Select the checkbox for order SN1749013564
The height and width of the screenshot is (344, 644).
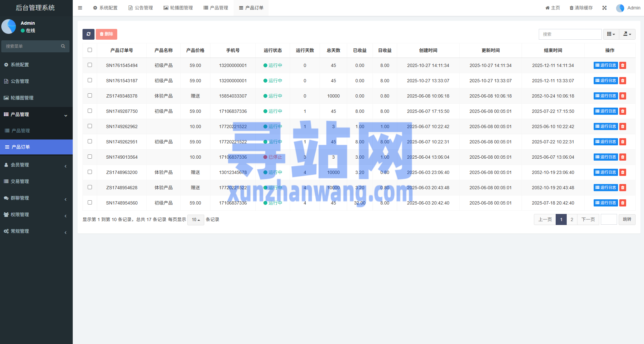click(90, 157)
